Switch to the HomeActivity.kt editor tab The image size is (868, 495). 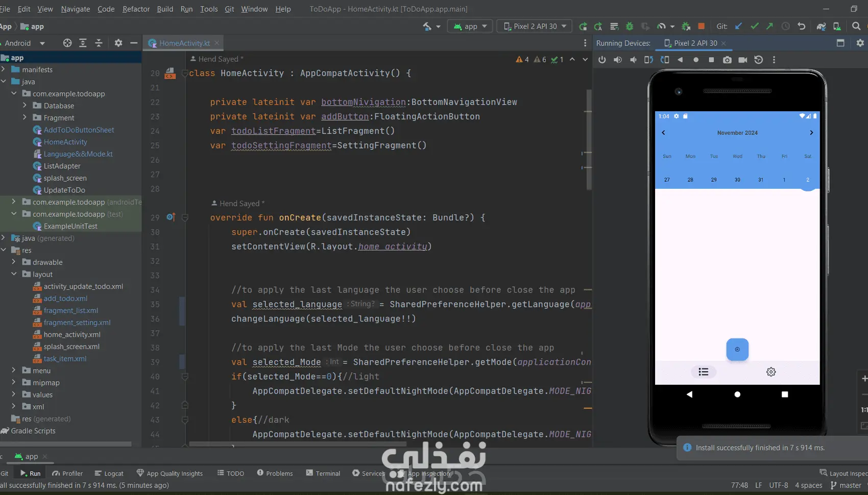(184, 43)
